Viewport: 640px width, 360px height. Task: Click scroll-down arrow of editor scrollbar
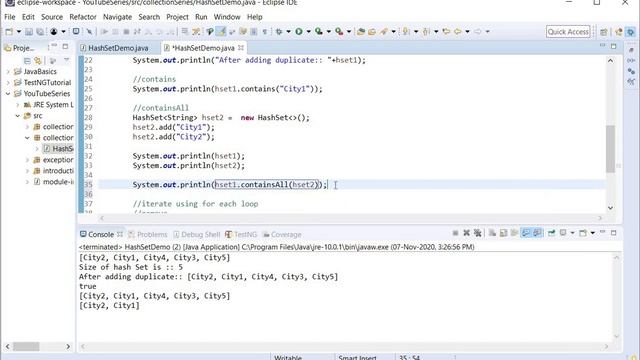click(610, 208)
